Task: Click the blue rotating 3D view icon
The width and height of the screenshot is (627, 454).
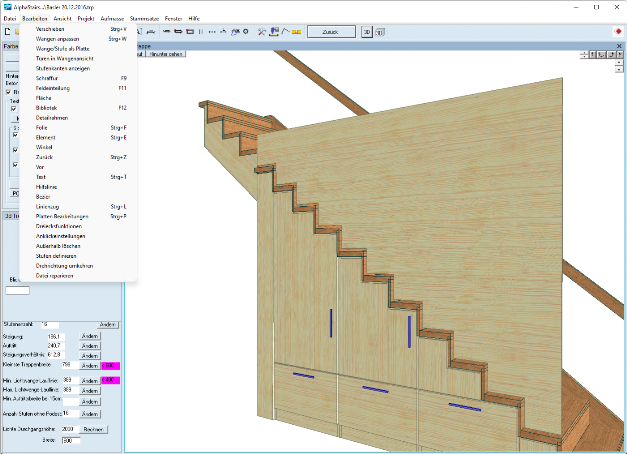Action: point(235,32)
